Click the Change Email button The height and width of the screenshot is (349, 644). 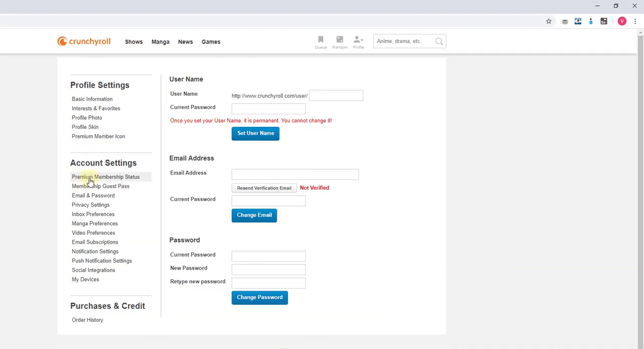254,215
